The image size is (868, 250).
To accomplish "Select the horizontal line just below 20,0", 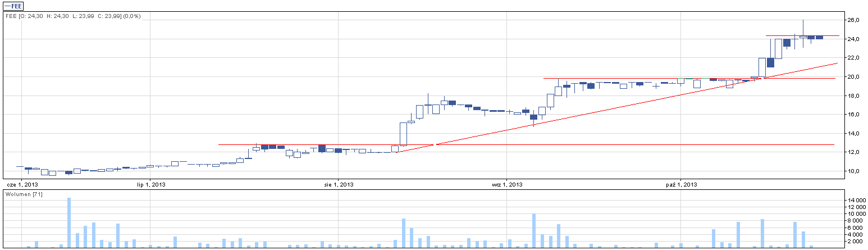I will click(x=689, y=78).
